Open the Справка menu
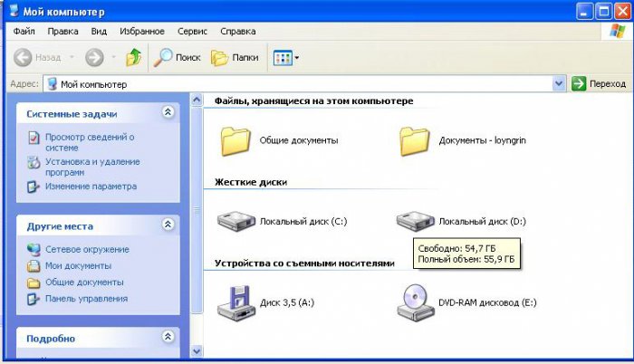This screenshot has width=634, height=364. (237, 31)
